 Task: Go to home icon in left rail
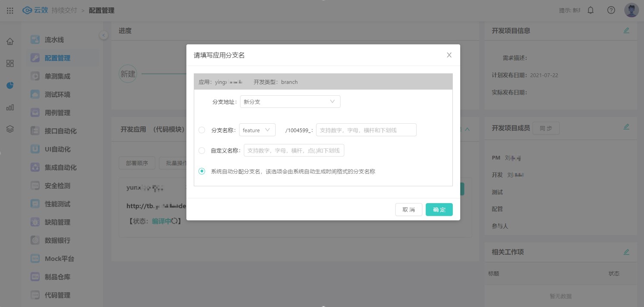(x=10, y=41)
